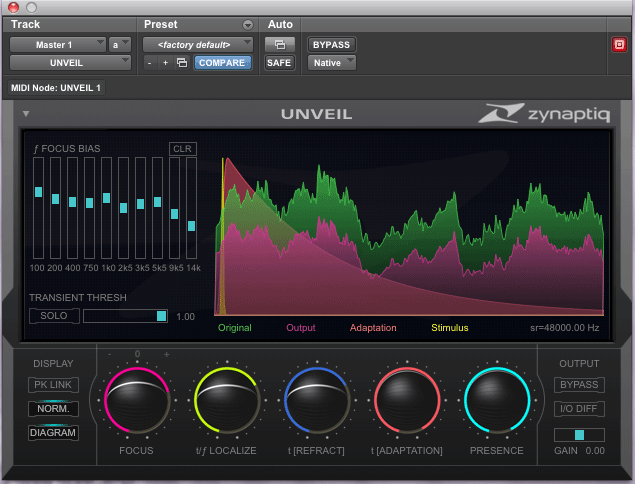Click the 200 Hz focus bias slider

pyautogui.click(x=55, y=208)
